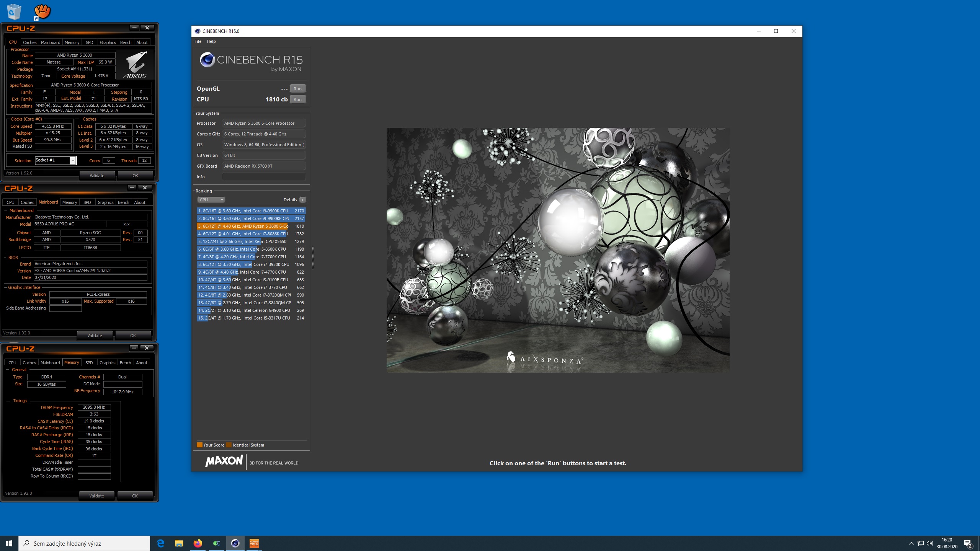
Task: Click OK in the Mainboard CPU-Z window
Action: click(133, 336)
